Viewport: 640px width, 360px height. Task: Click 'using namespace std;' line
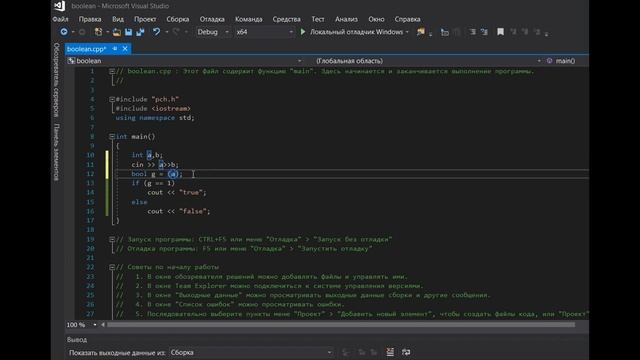[x=155, y=118]
